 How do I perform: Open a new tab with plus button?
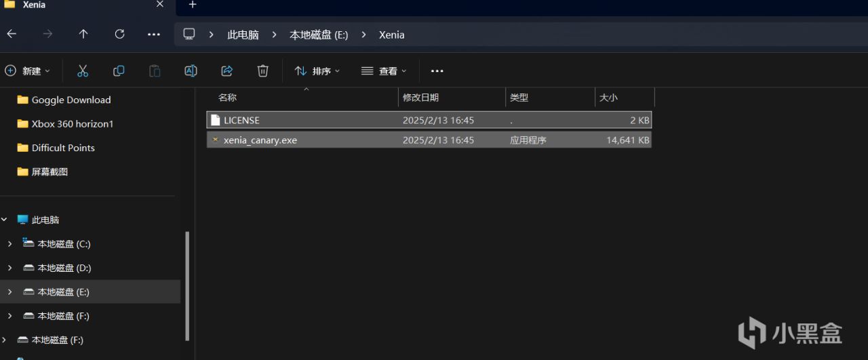point(193,5)
